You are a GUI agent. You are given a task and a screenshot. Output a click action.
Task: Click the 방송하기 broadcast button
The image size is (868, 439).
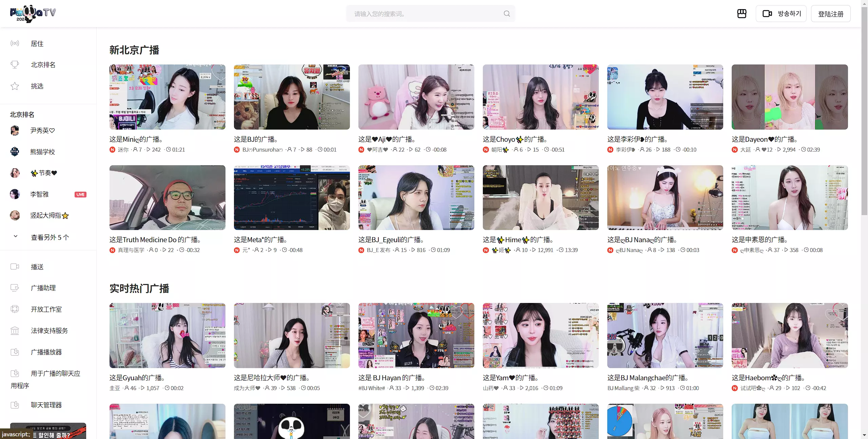pyautogui.click(x=781, y=14)
